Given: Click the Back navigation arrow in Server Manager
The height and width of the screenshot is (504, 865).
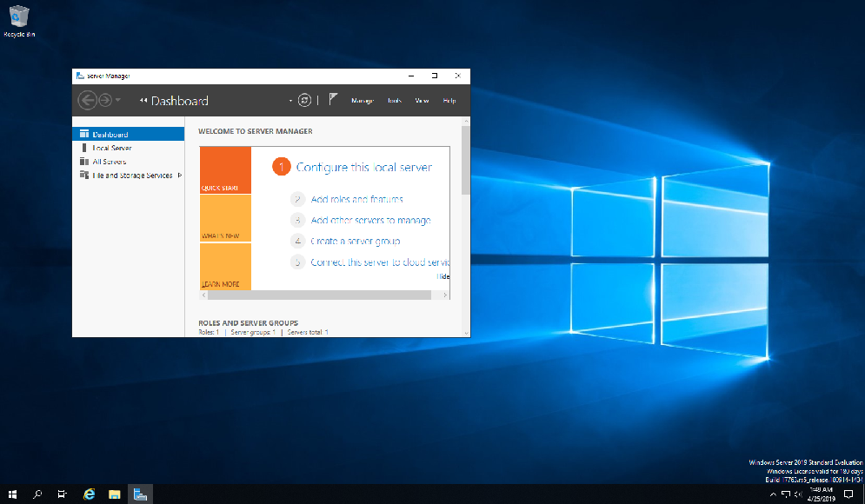Looking at the screenshot, I should point(87,100).
